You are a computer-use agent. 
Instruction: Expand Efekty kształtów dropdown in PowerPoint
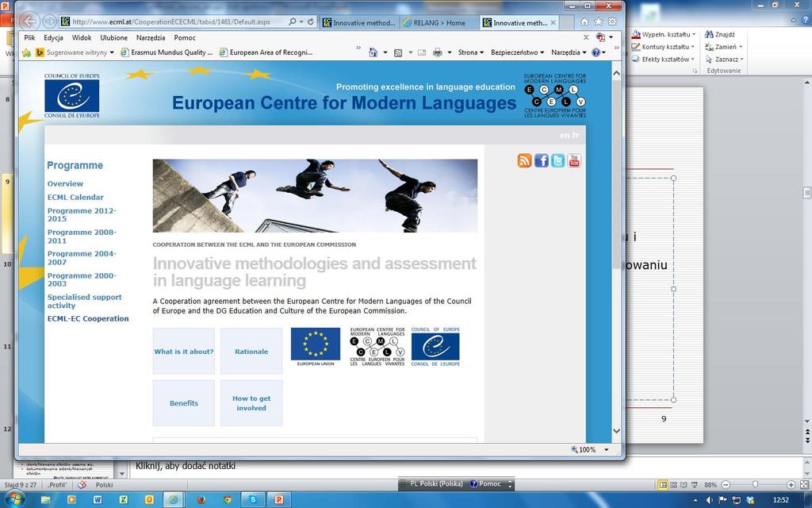[693, 59]
